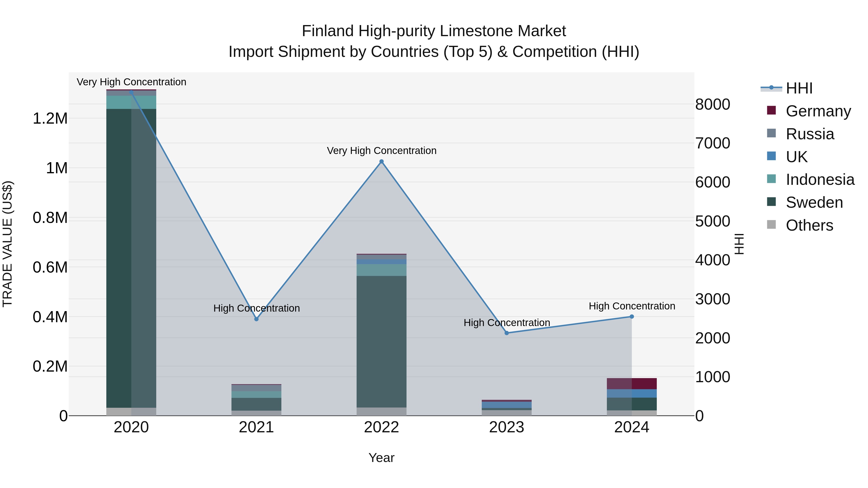
Task: Click the Others segment of 2020 bar
Action: click(131, 412)
